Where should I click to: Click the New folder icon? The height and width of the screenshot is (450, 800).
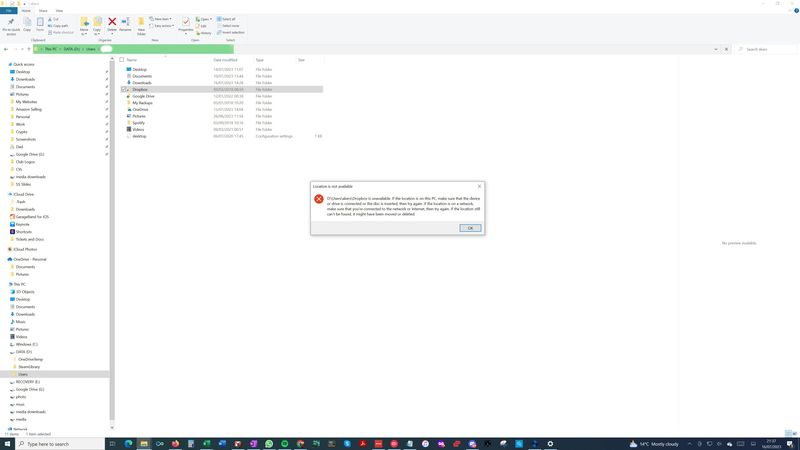[141, 26]
